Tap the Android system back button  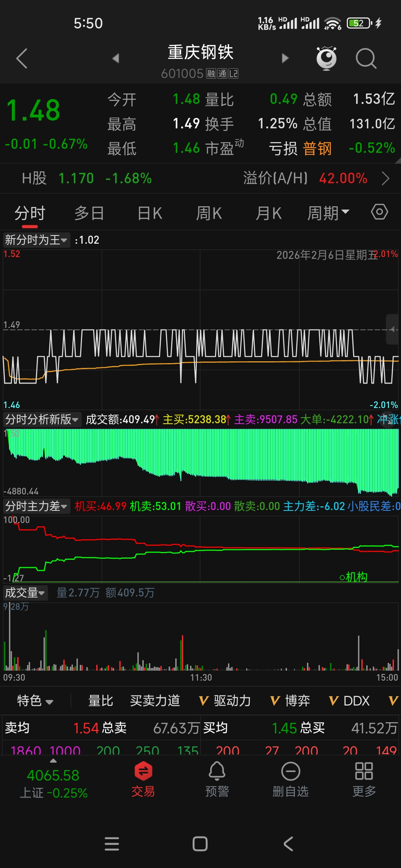point(288,844)
